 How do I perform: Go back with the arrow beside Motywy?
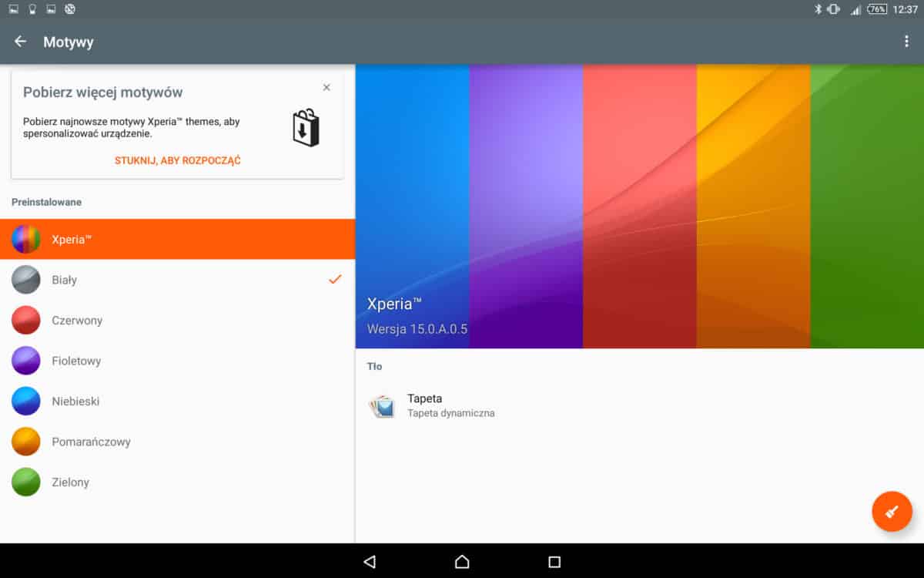[20, 42]
